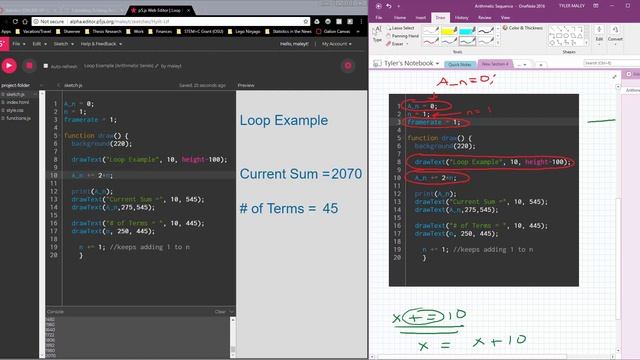
Task: Collapse the project-folder sidebar
Action: pos(41,85)
